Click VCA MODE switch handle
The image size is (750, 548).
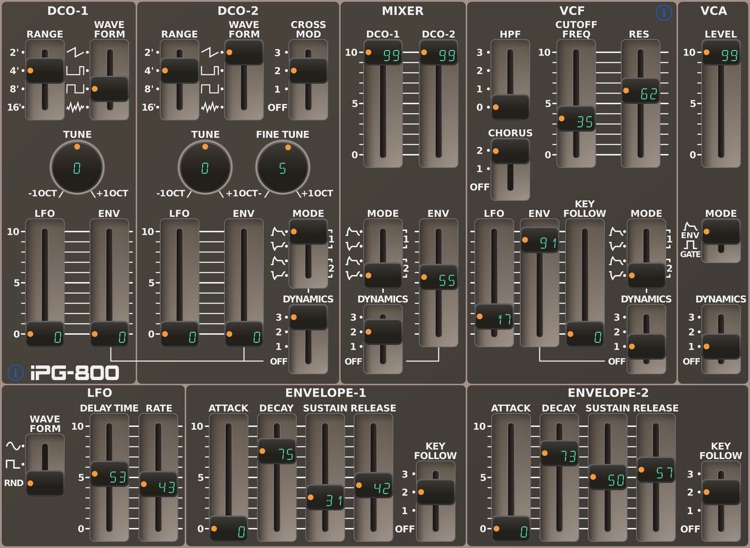(x=721, y=232)
